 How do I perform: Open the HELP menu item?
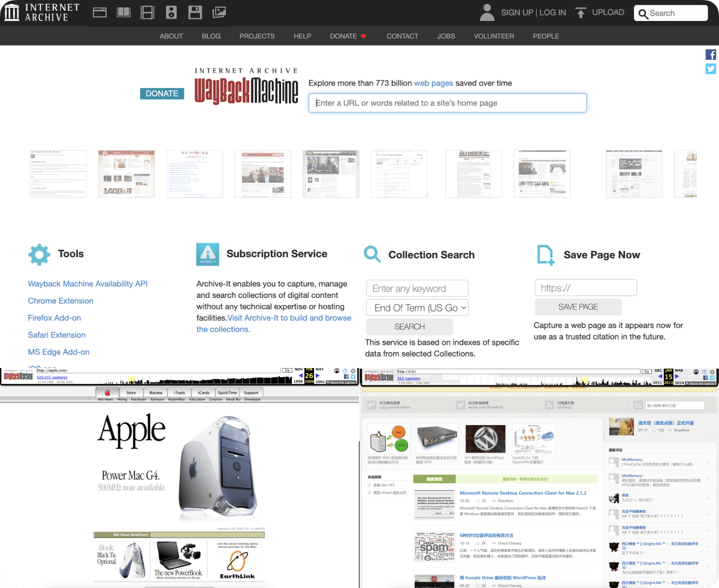point(303,36)
